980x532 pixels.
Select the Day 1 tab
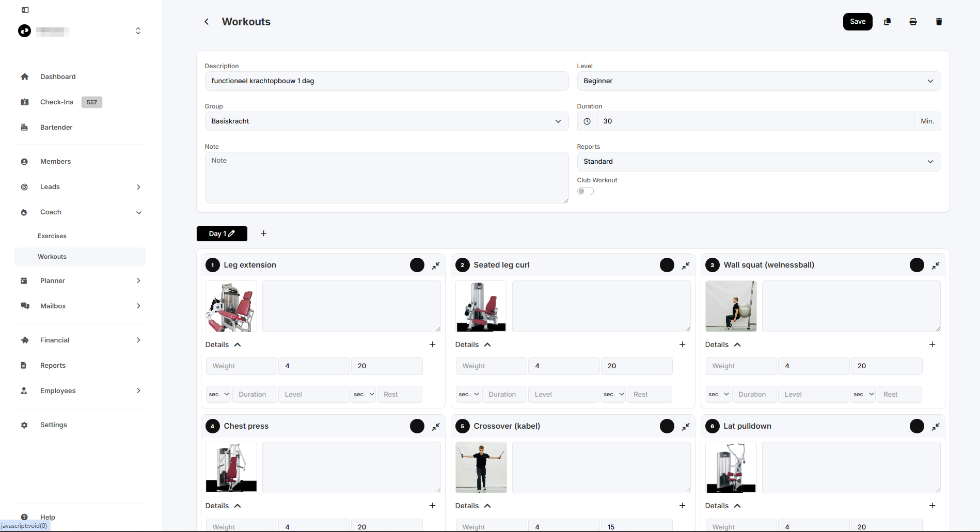tap(222, 233)
